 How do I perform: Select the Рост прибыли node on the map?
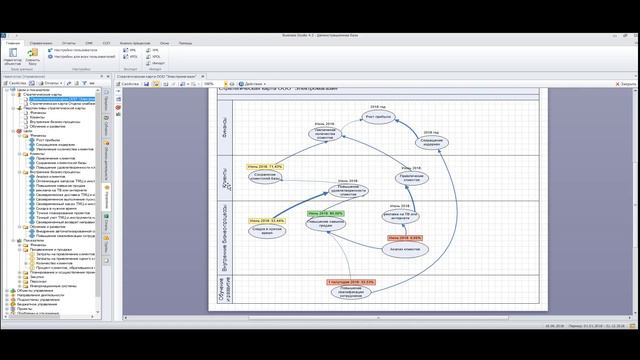378,117
